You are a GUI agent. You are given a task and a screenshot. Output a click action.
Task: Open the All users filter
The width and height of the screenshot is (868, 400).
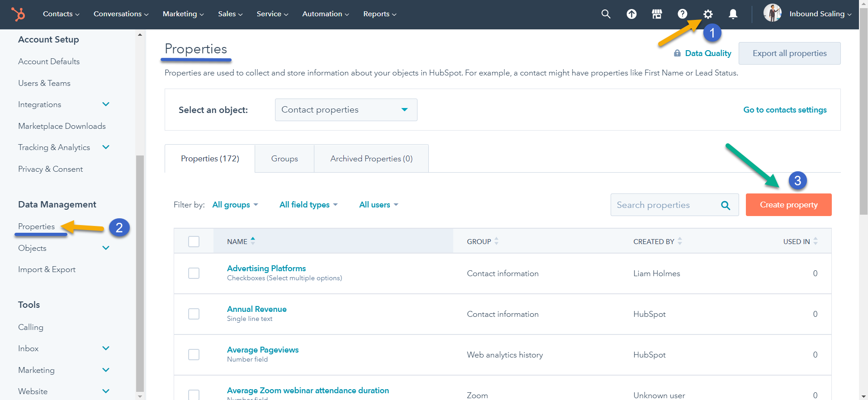tap(379, 205)
